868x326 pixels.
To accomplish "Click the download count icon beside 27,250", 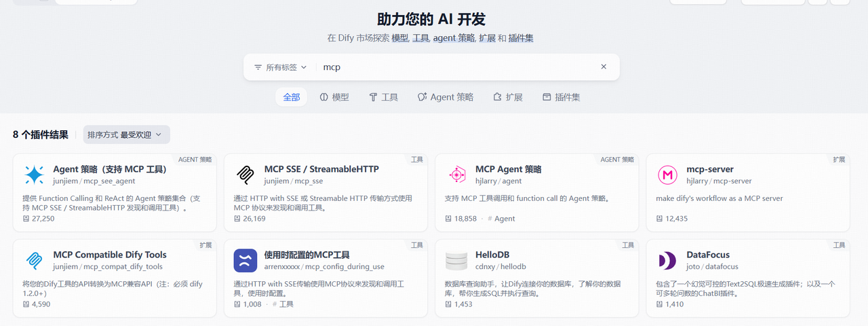I will coord(26,219).
